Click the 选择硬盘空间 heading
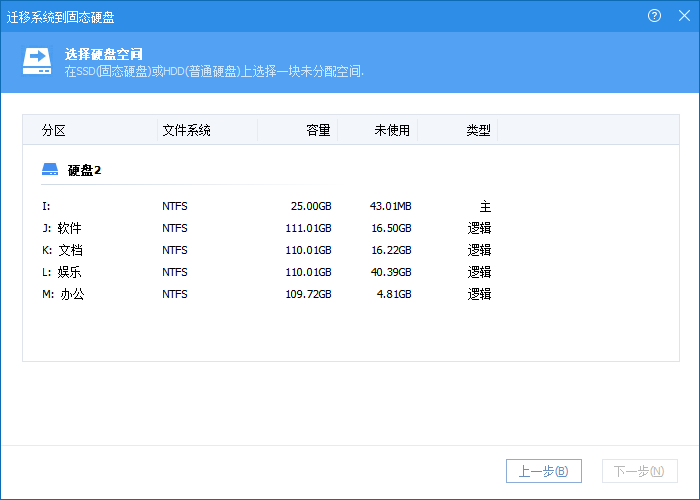Viewport: 700px width, 500px height. (104, 54)
